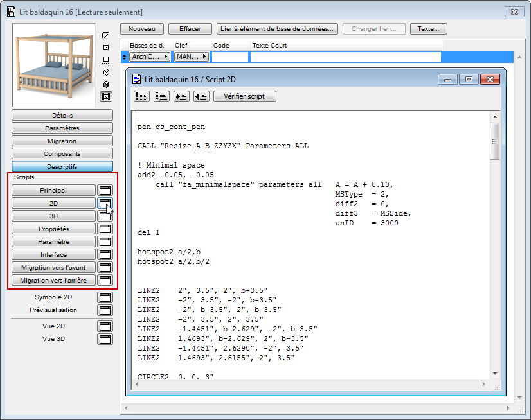This screenshot has width=531, height=420.
Task: Click the indent-left icon in script window
Action: [199, 96]
